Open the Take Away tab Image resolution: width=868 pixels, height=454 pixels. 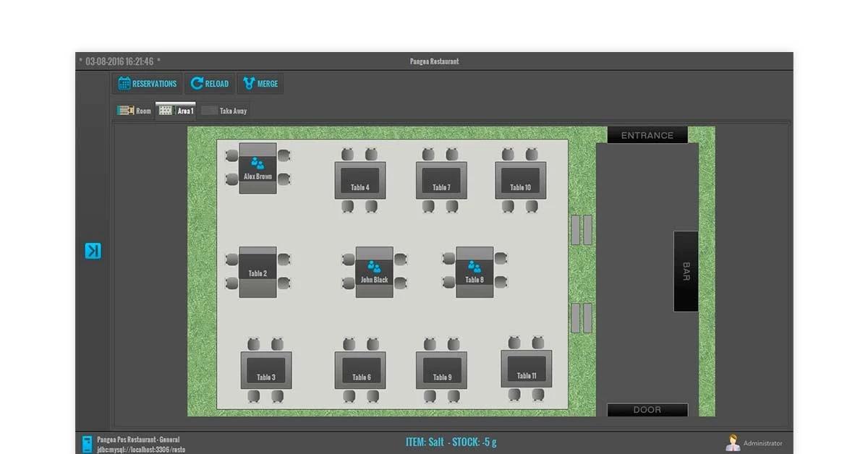[x=225, y=111]
